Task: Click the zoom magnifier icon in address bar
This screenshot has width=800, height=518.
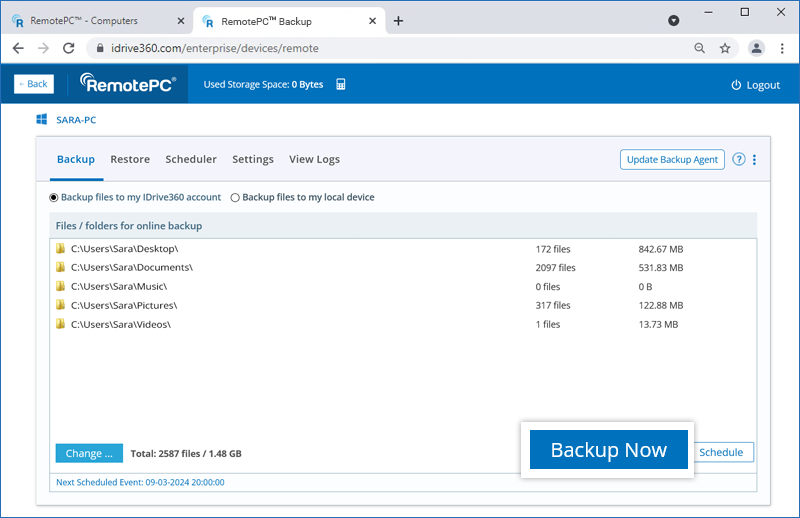Action: (x=700, y=47)
